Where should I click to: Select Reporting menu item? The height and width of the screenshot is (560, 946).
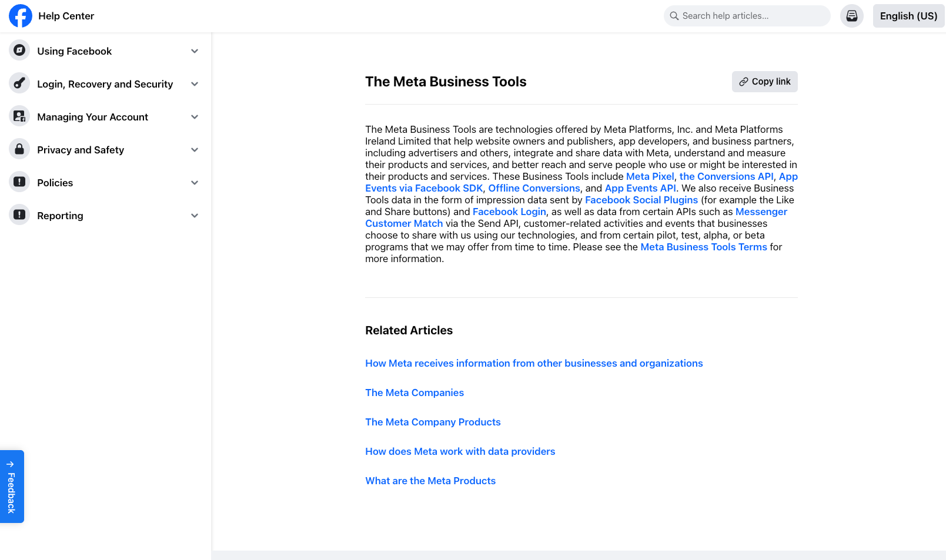[105, 216]
